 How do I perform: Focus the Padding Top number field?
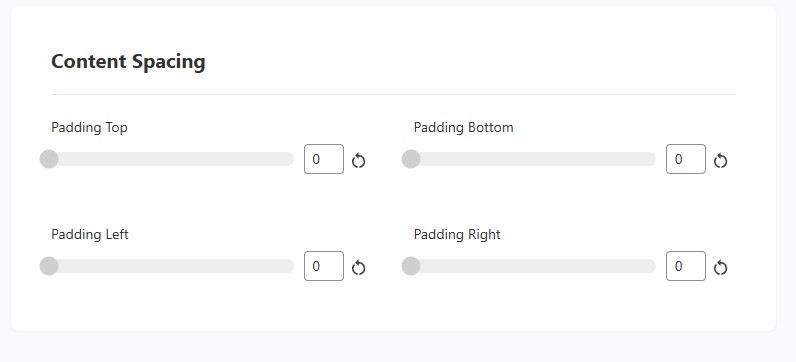point(324,159)
